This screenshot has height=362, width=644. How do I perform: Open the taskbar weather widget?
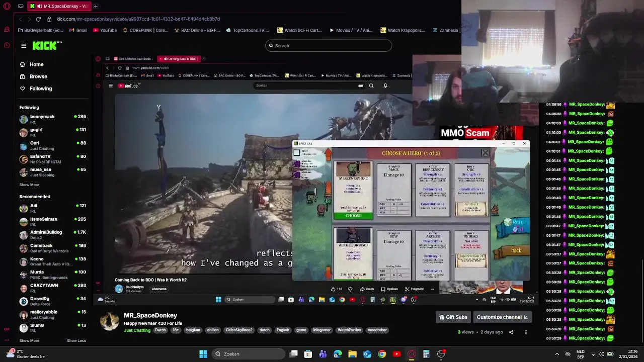(26, 354)
